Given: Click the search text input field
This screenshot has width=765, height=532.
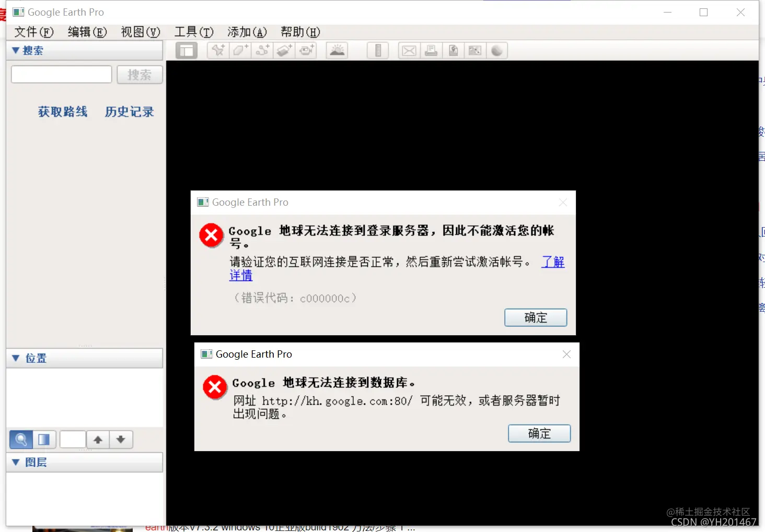Looking at the screenshot, I should click(62, 75).
